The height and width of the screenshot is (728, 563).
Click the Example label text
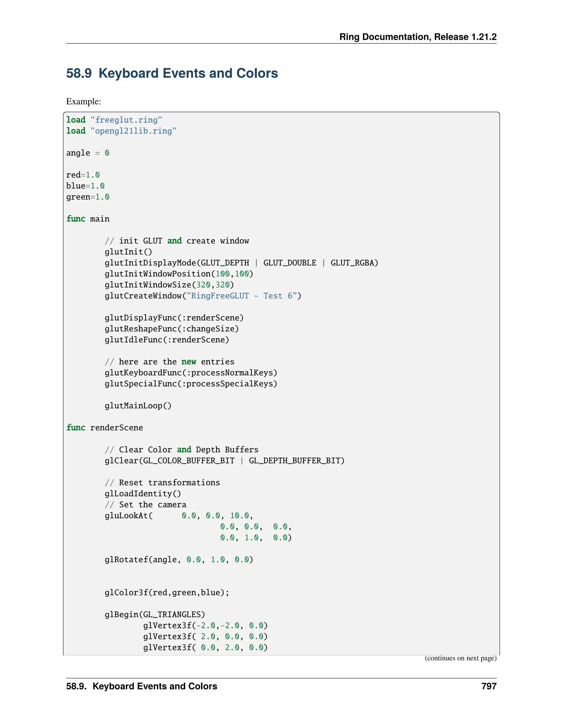83,101
